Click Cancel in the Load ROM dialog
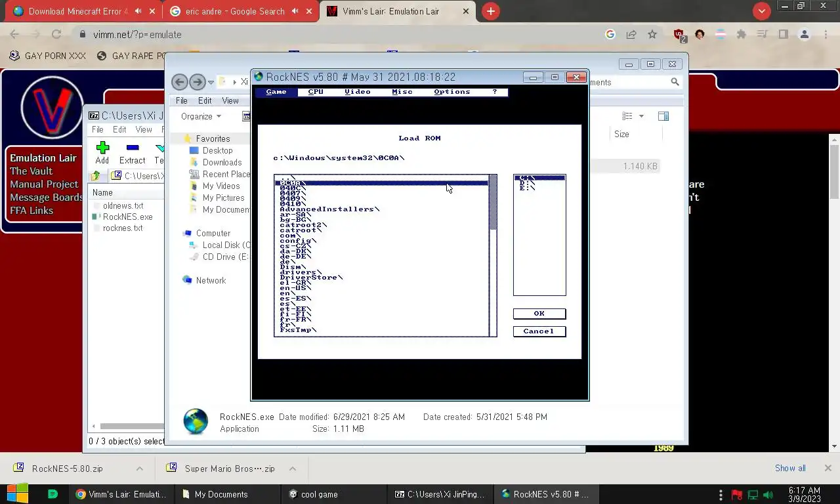Image resolution: width=840 pixels, height=504 pixels. tap(539, 331)
